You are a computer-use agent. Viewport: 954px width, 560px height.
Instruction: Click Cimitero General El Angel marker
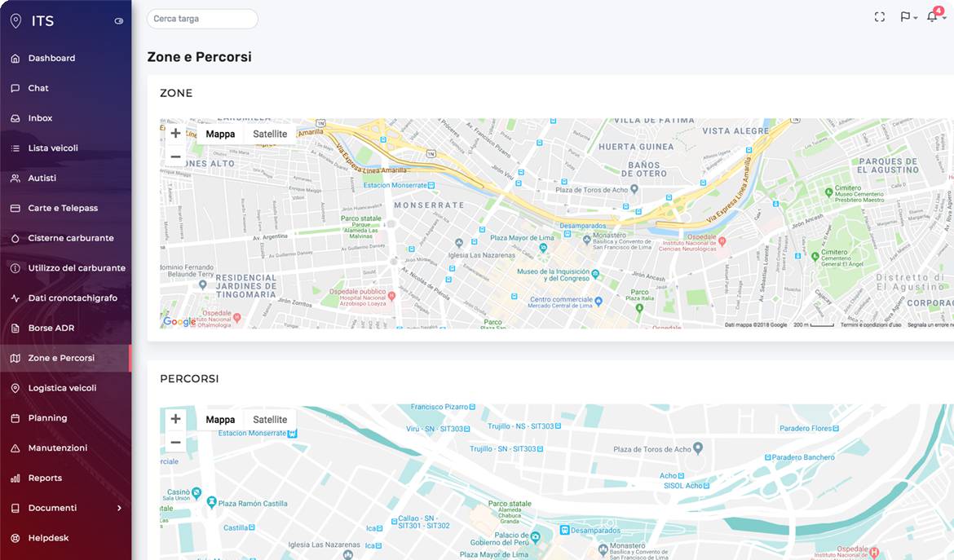click(x=815, y=257)
